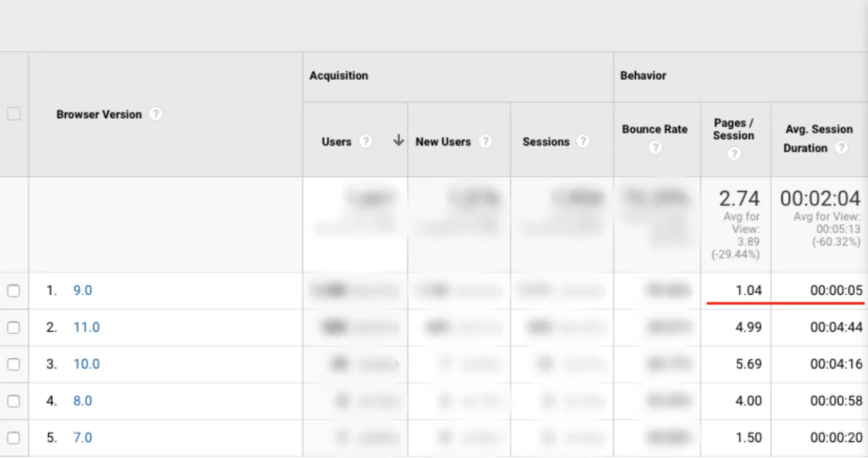Viewport: 868px width, 458px height.
Task: Check the row checkbox for browser version 11.0
Action: tap(15, 327)
